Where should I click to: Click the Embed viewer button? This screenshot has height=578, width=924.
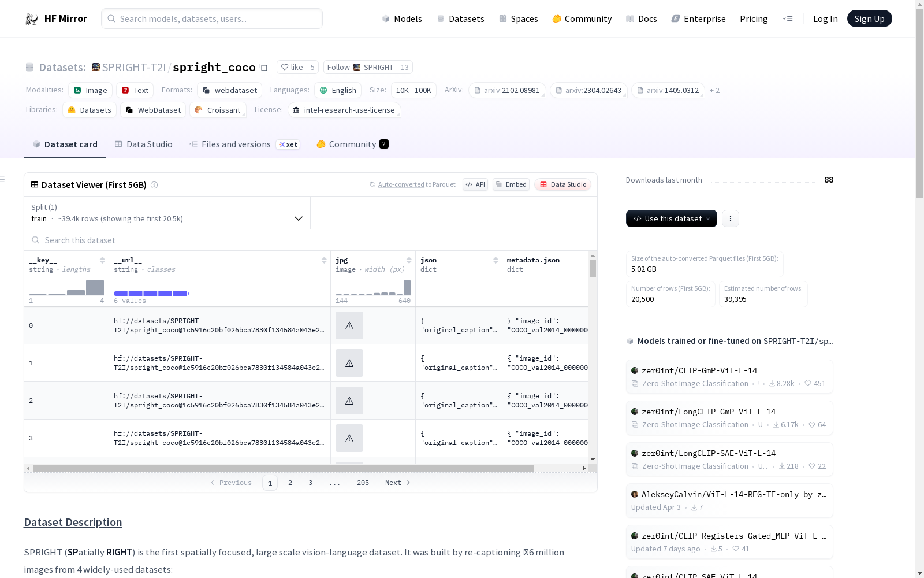pyautogui.click(x=511, y=184)
